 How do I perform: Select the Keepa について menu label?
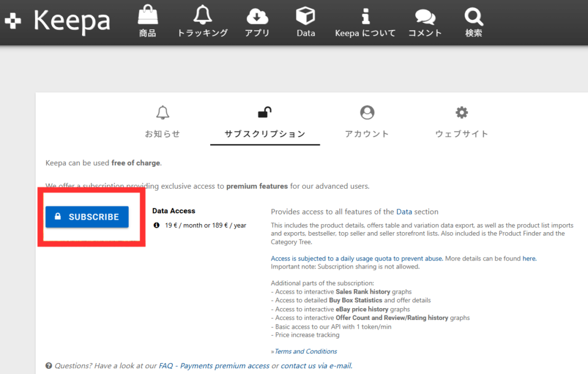[365, 33]
